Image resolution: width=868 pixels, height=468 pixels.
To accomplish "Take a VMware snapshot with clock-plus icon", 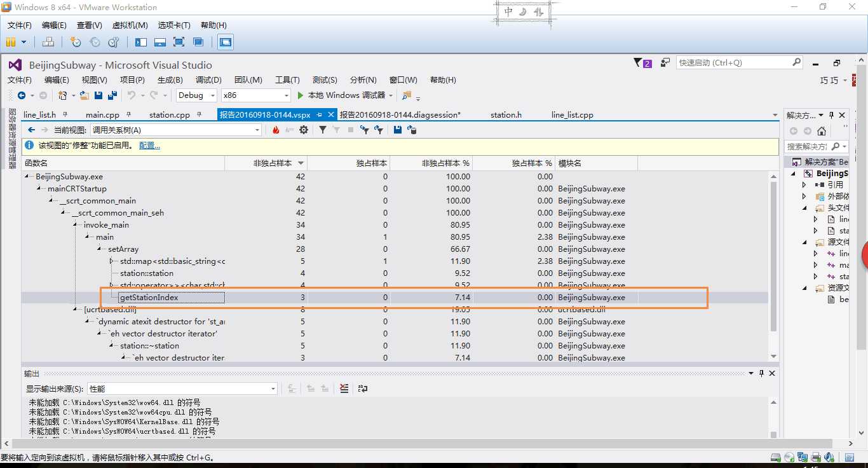I will click(76, 42).
